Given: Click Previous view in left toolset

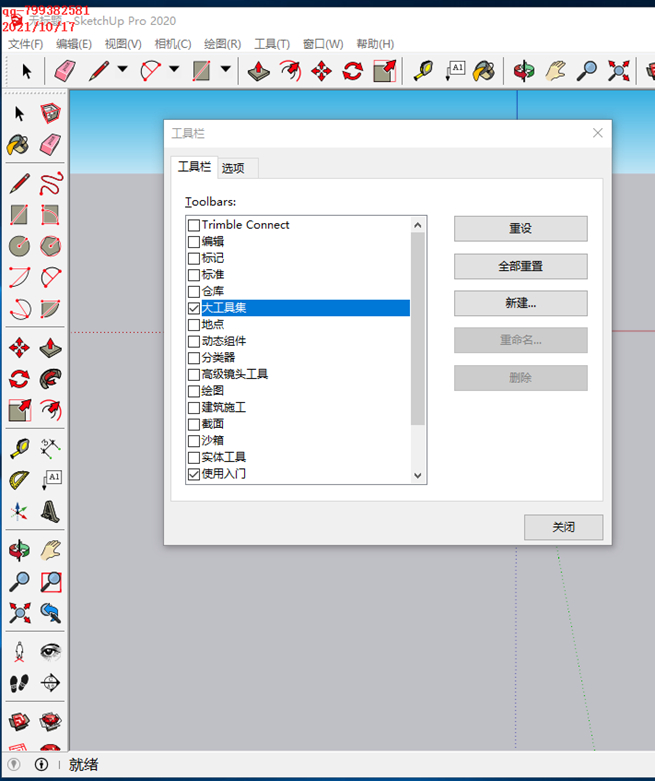Looking at the screenshot, I should 50,613.
